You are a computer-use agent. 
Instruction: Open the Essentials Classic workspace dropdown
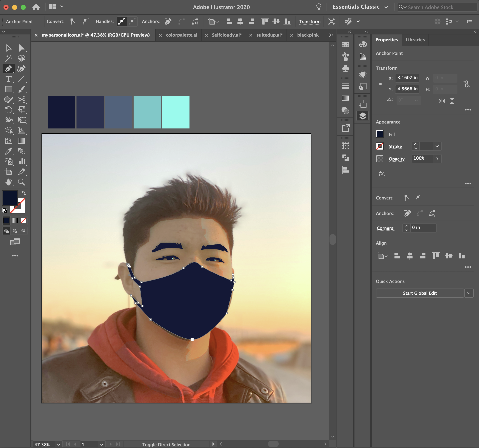[x=360, y=7]
